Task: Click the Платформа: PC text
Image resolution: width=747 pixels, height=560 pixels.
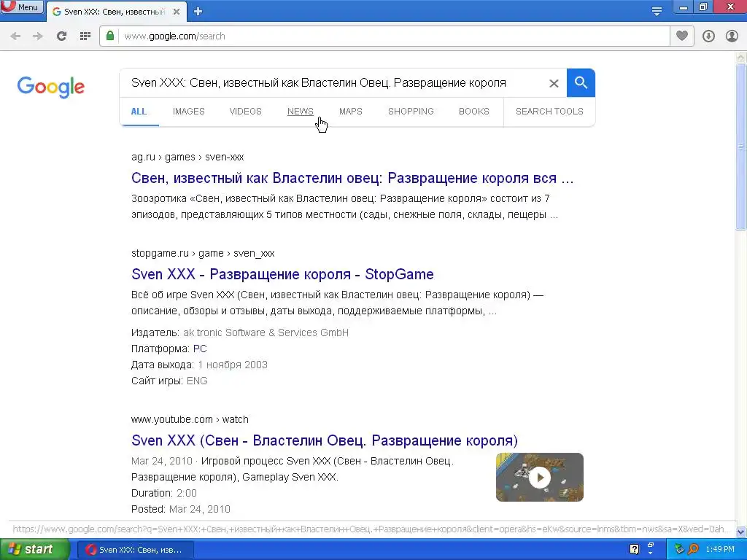Action: coord(169,349)
